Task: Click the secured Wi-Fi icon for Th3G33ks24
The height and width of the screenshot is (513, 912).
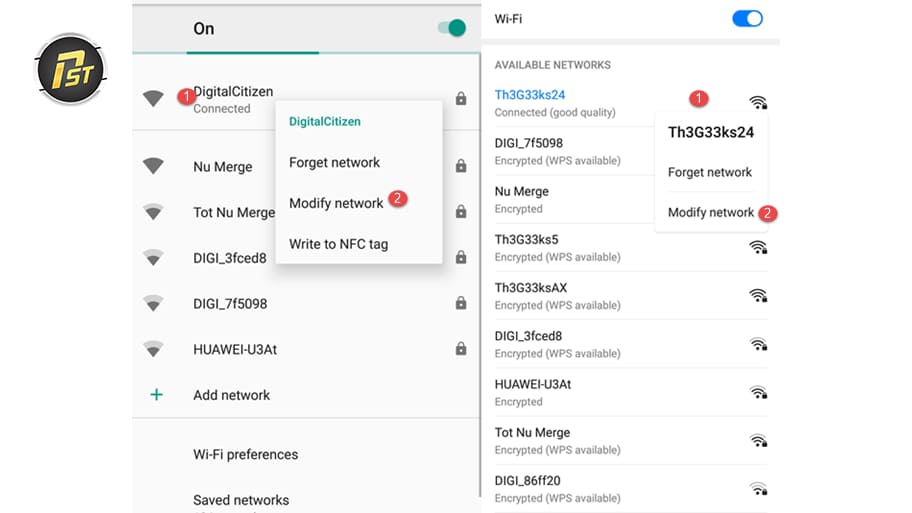Action: pos(758,102)
